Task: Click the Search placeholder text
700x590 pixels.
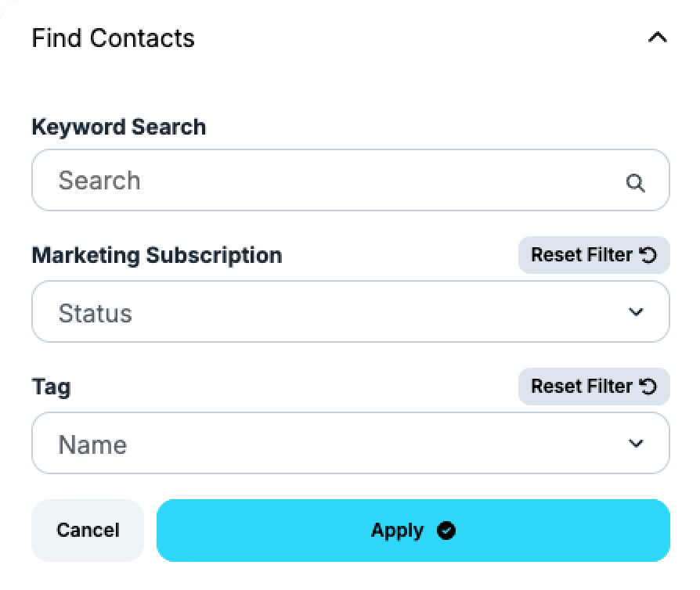Action: [99, 180]
